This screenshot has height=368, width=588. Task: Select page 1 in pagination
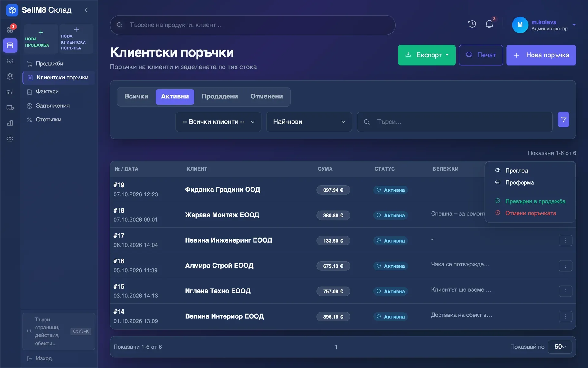[x=336, y=347]
